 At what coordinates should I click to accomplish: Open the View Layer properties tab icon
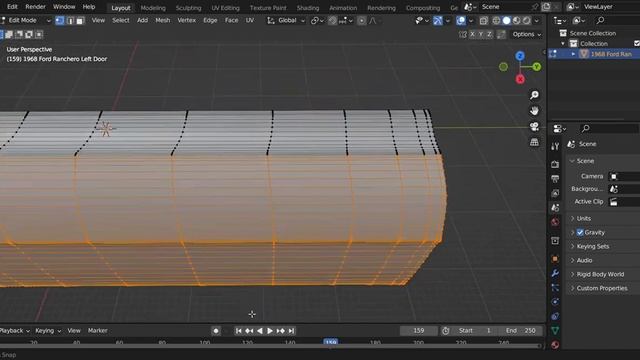(x=555, y=193)
